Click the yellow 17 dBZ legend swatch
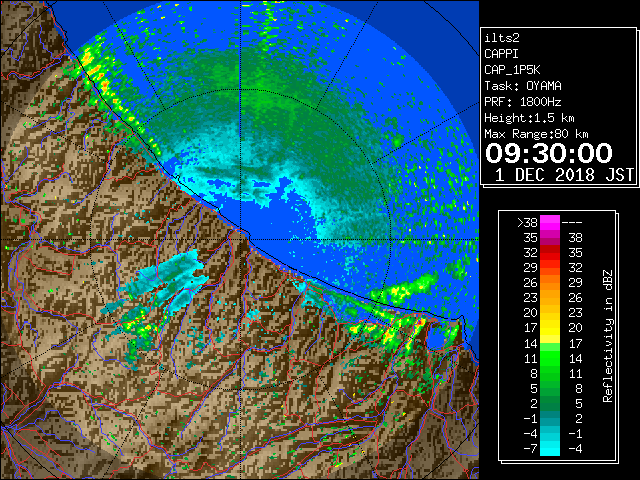Screen dimensions: 640x480 pyautogui.click(x=550, y=328)
